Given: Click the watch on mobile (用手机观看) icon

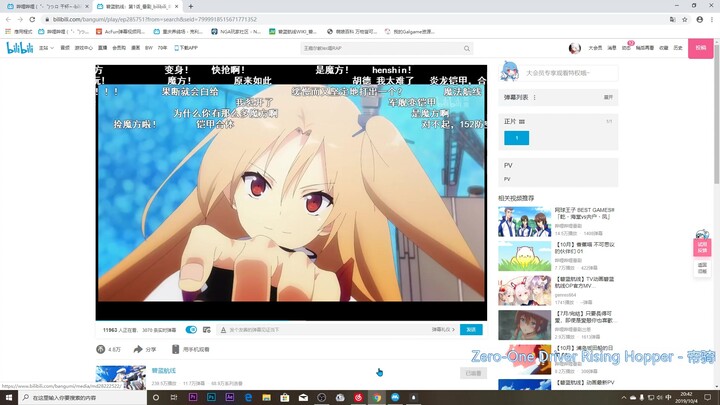Looking at the screenshot, I should (175, 349).
